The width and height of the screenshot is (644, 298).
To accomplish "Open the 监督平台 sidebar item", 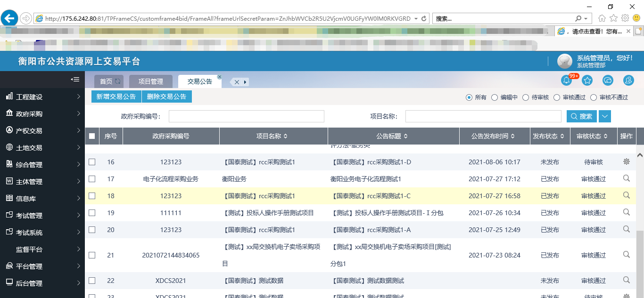I will click(42, 250).
